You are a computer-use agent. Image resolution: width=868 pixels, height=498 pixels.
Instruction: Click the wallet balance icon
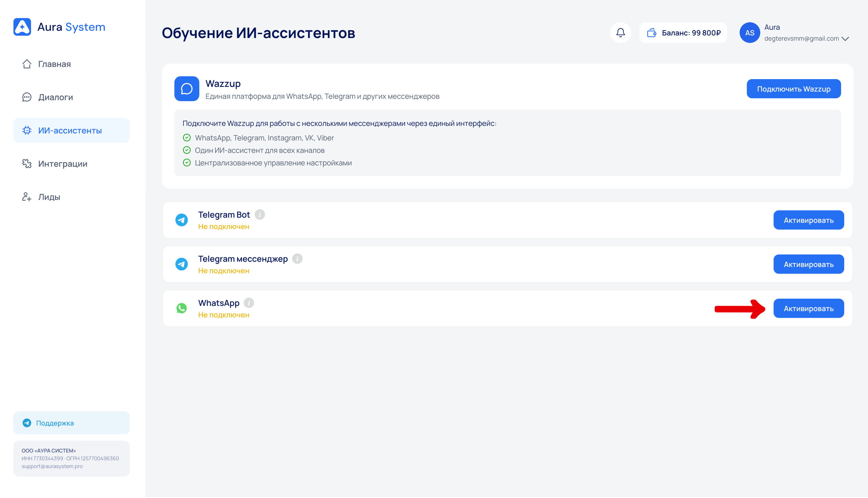(651, 33)
